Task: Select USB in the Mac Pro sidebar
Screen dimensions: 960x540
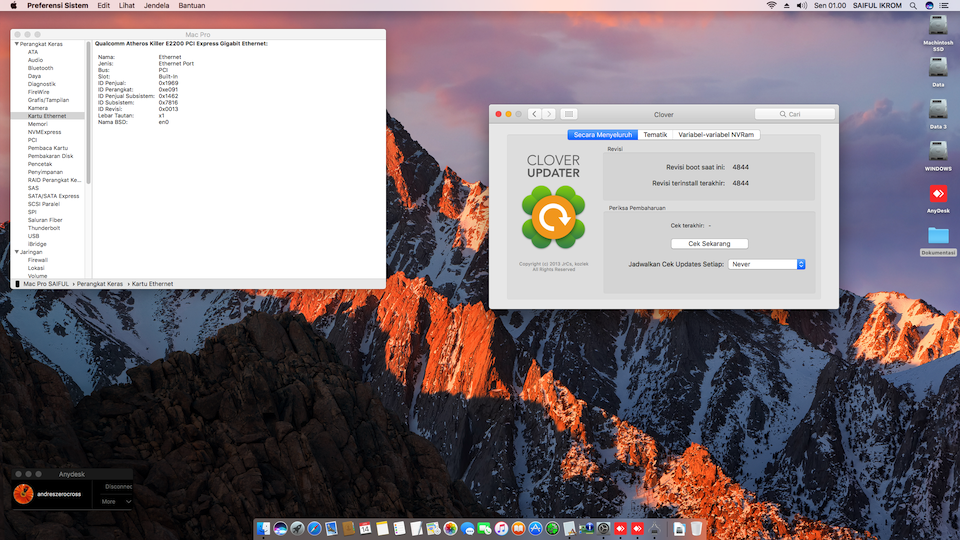Action: pos(33,236)
